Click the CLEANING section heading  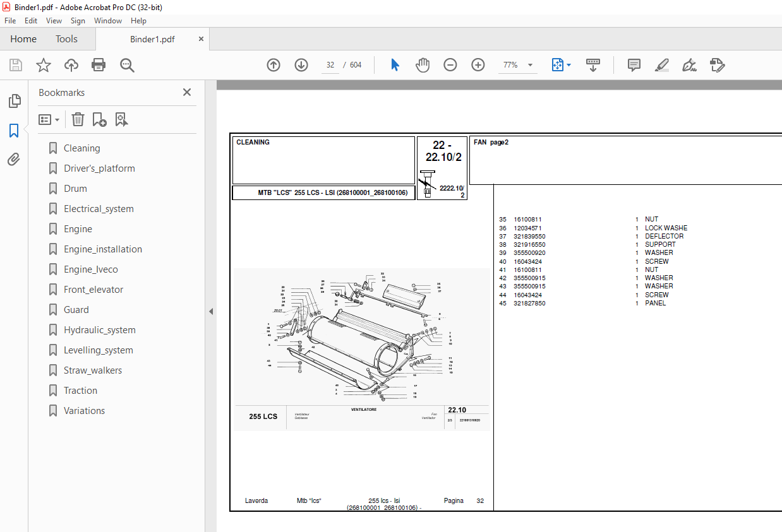(x=253, y=142)
